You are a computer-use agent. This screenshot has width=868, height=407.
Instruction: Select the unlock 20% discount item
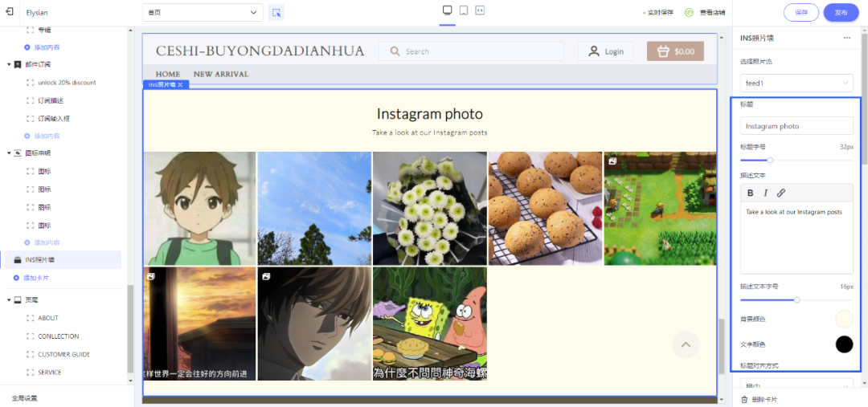click(x=67, y=83)
